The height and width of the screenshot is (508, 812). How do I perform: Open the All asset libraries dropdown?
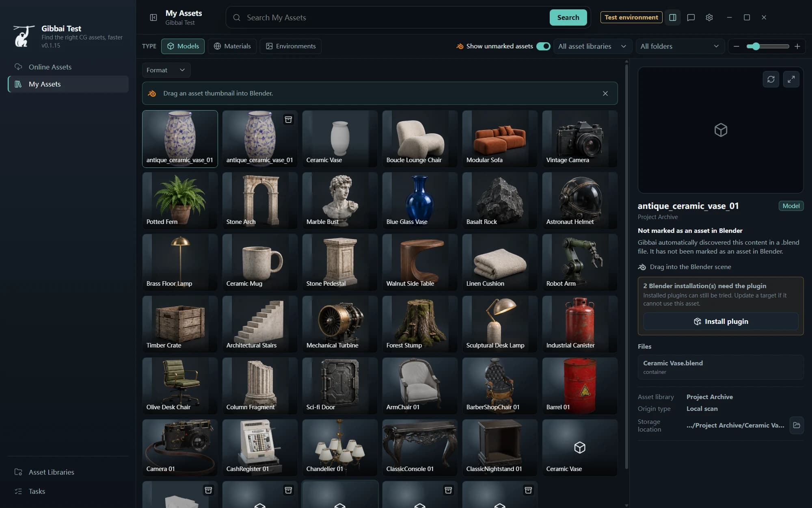pyautogui.click(x=592, y=46)
